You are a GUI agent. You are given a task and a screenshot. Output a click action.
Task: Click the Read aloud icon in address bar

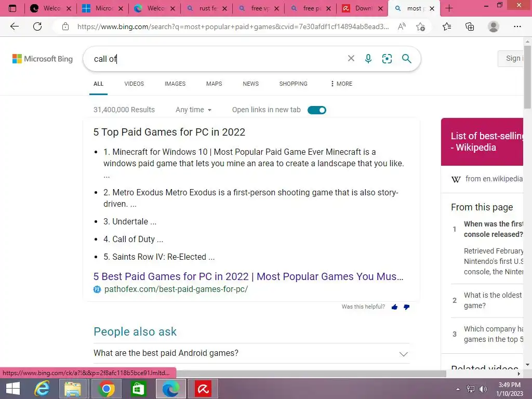(402, 26)
